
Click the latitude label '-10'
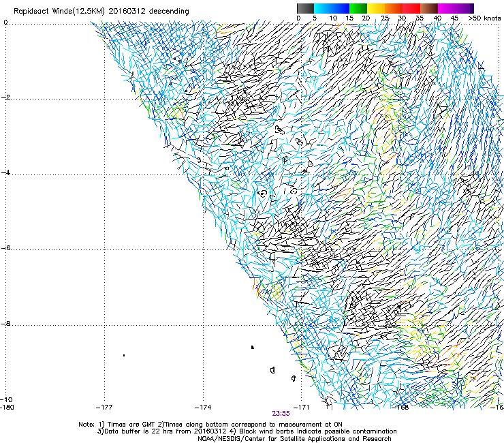coord(7,399)
